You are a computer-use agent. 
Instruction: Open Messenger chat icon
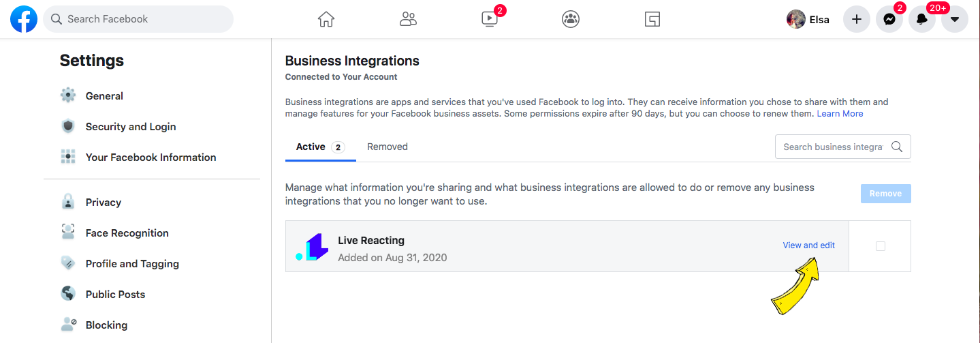click(889, 19)
